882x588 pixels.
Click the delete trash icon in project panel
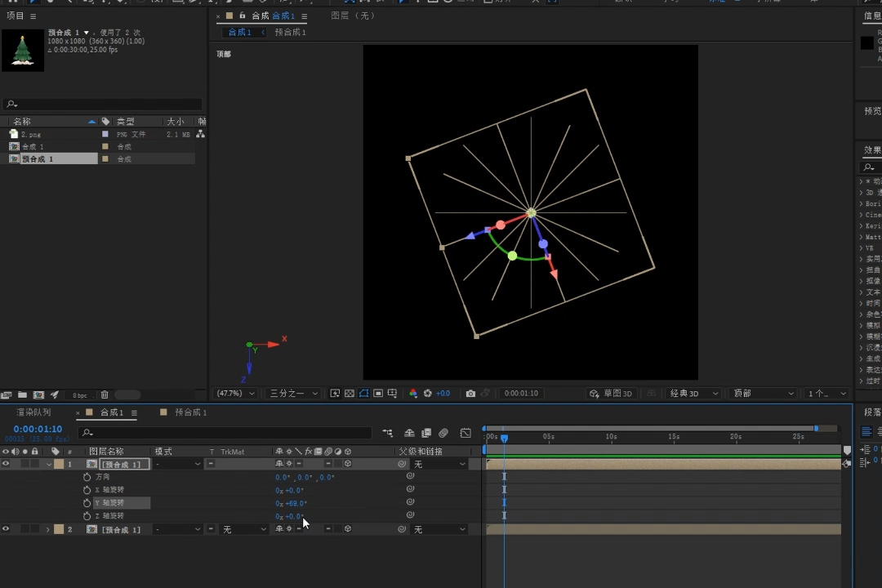coord(105,395)
